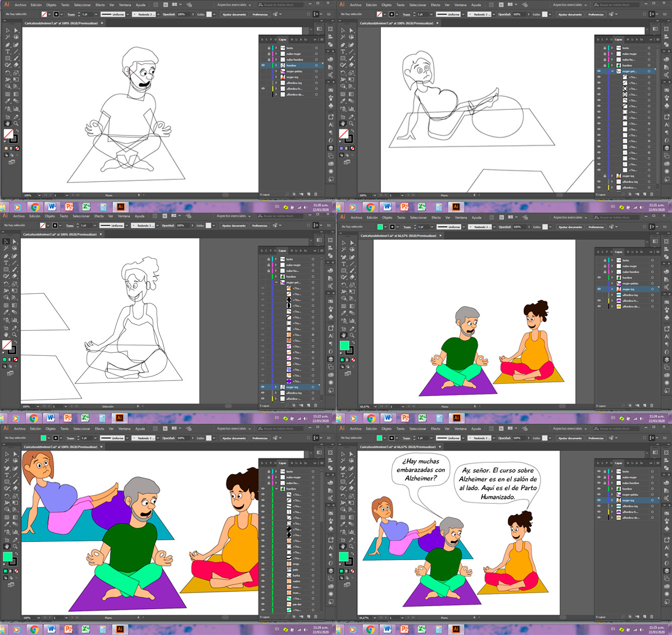Click the green fill swatch in speech-bubble window toolbox
This screenshot has height=635, width=672.
pyautogui.click(x=344, y=556)
